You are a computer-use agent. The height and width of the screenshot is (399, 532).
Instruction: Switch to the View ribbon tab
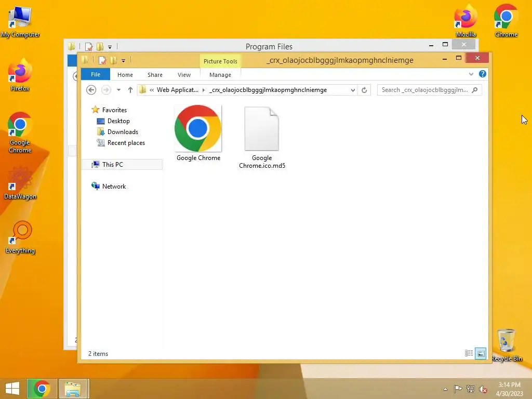pos(184,75)
